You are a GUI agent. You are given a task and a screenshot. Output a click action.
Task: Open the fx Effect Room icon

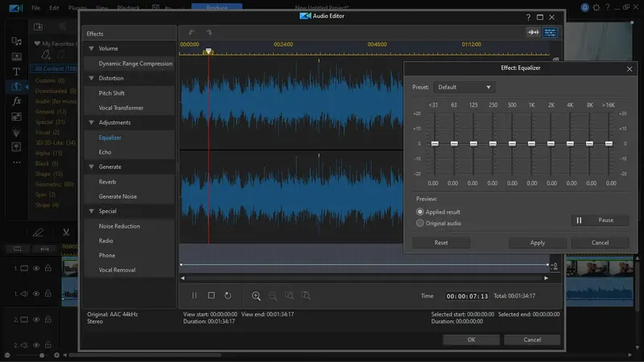click(16, 101)
